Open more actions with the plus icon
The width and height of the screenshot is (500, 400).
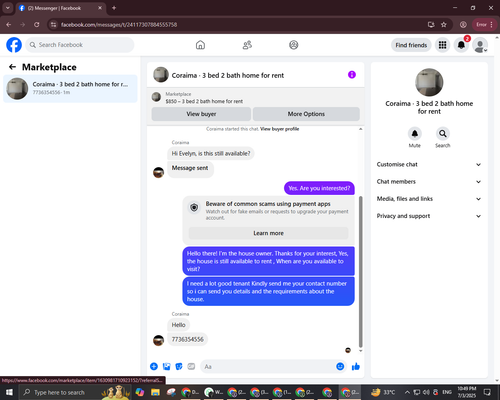(154, 367)
